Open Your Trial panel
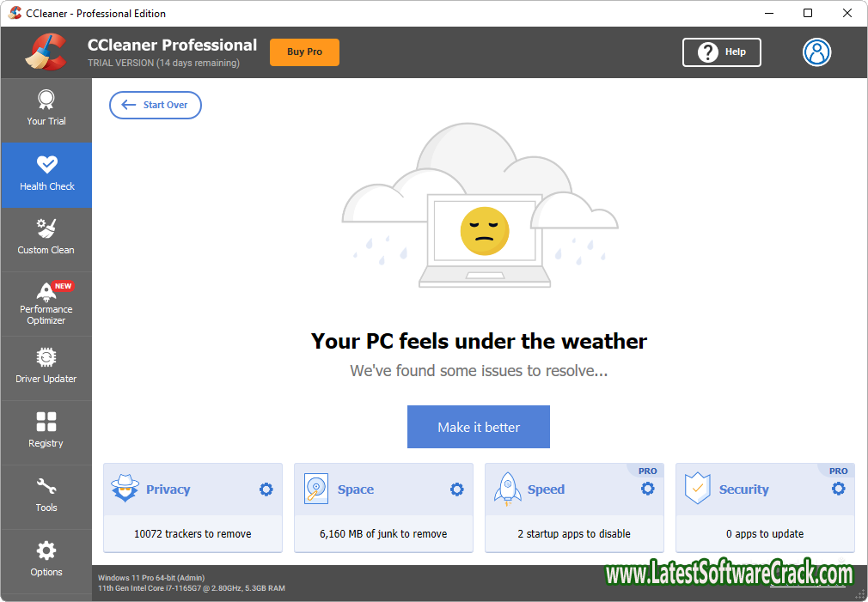 46,109
